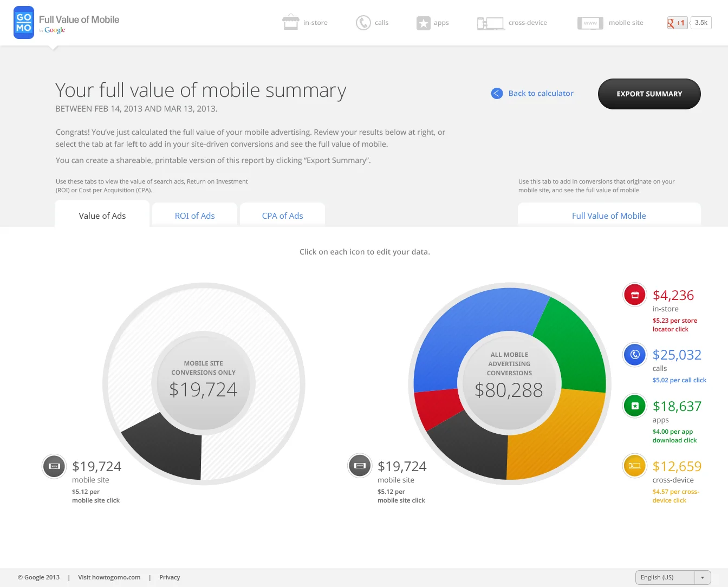Click the mobile site www icon in header
The image size is (728, 587).
point(590,23)
